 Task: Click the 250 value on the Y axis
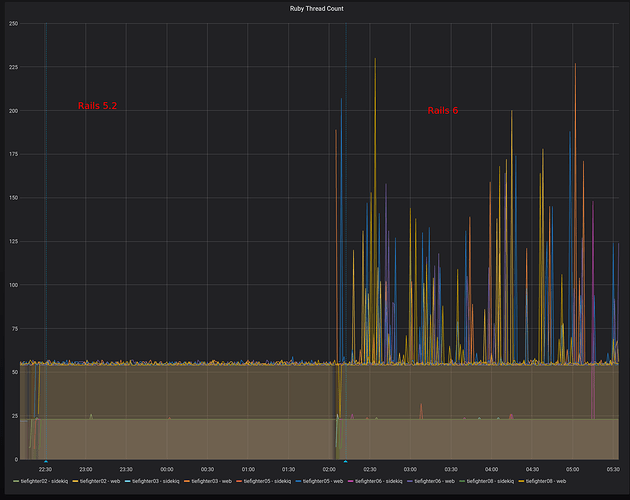click(x=13, y=23)
